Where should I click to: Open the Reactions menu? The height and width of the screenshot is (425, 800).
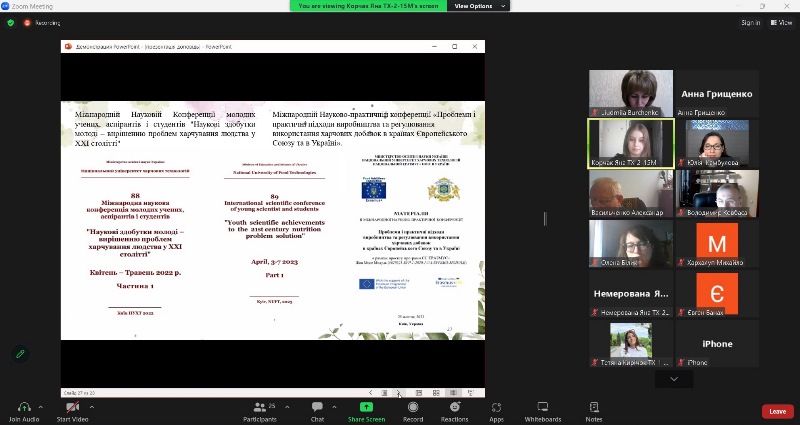coord(455,412)
